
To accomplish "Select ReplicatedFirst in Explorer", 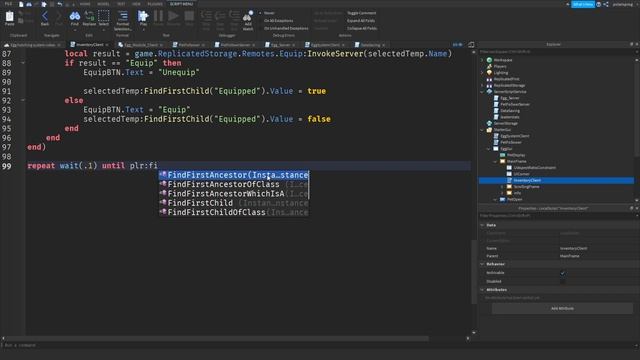I will (x=507, y=79).
